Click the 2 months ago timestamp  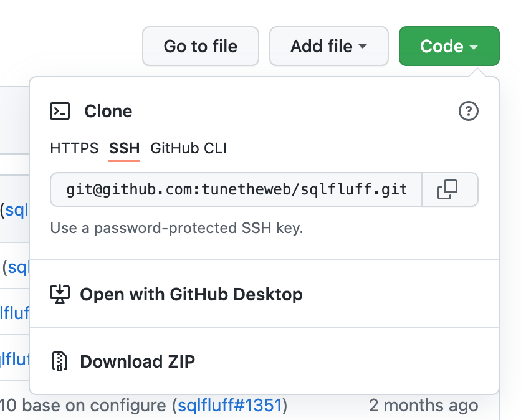pyautogui.click(x=424, y=405)
